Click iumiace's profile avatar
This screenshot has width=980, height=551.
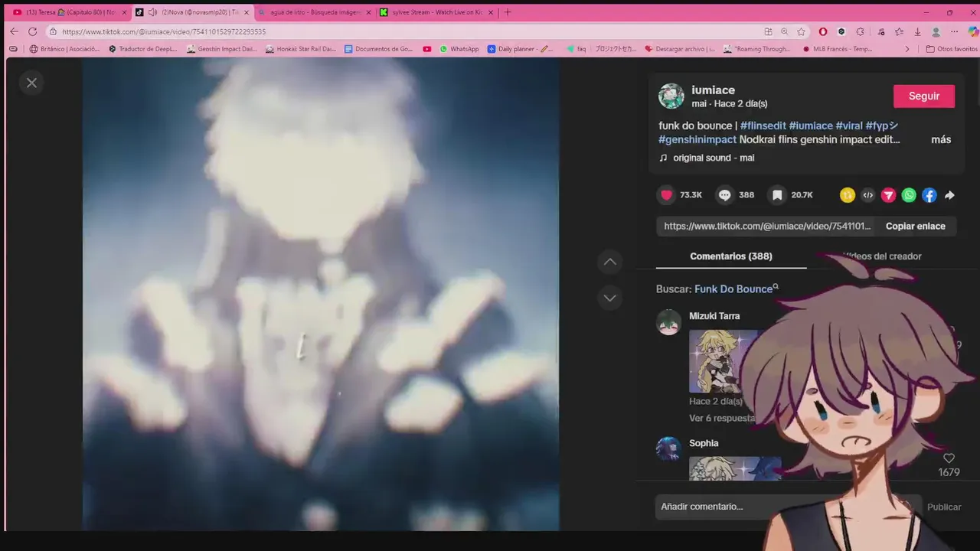pyautogui.click(x=671, y=96)
